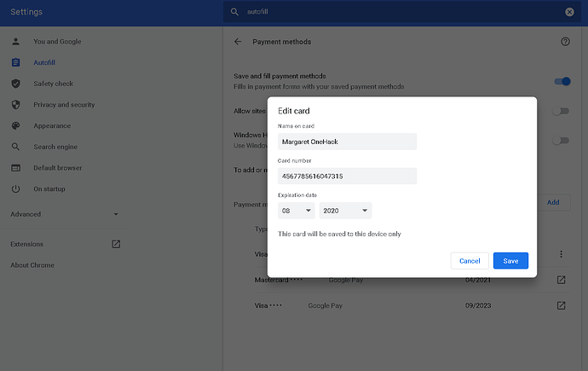Expand the Advanced section in sidebar

(65, 214)
